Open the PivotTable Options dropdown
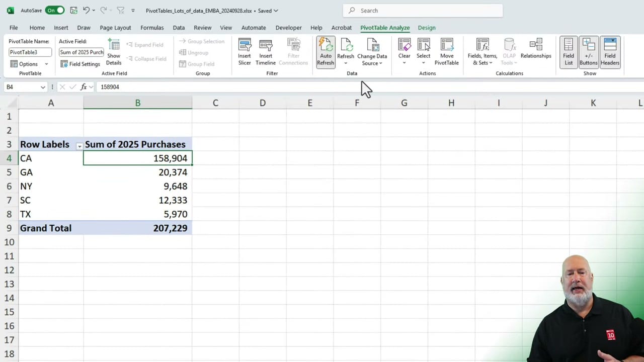This screenshot has height=362, width=644. pyautogui.click(x=28, y=64)
